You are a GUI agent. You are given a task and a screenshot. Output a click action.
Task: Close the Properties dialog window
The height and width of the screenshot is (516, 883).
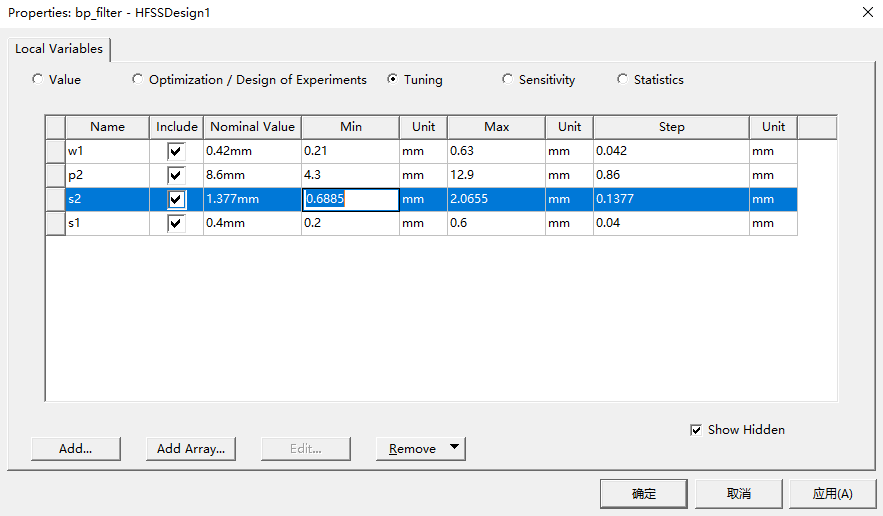pos(866,12)
